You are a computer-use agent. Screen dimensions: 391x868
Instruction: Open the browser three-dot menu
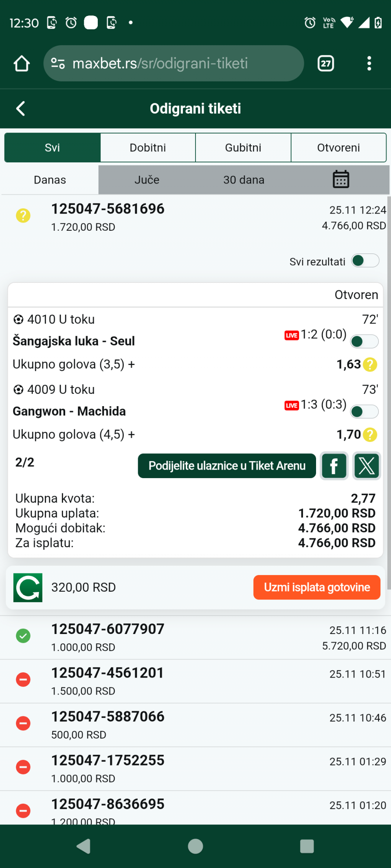[369, 63]
